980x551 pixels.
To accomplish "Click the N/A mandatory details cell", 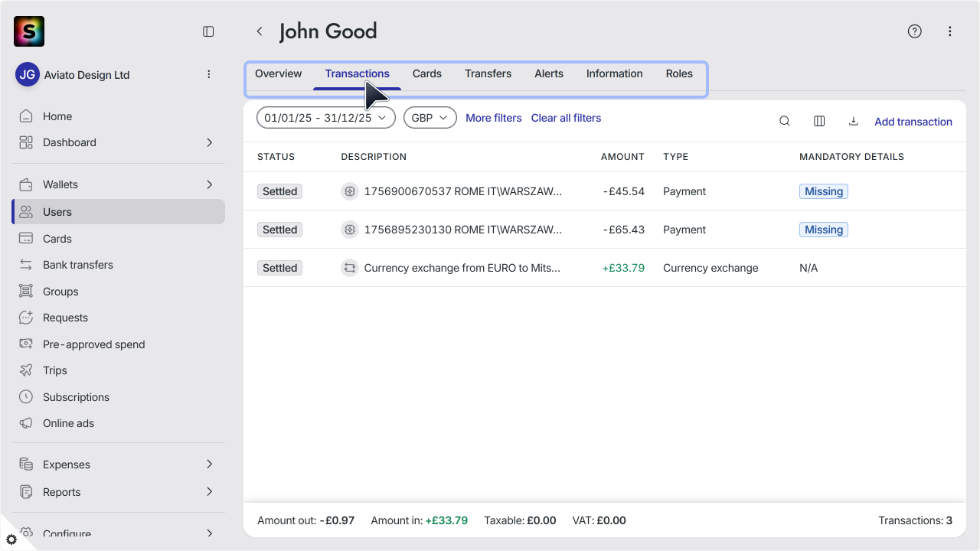I will click(808, 268).
